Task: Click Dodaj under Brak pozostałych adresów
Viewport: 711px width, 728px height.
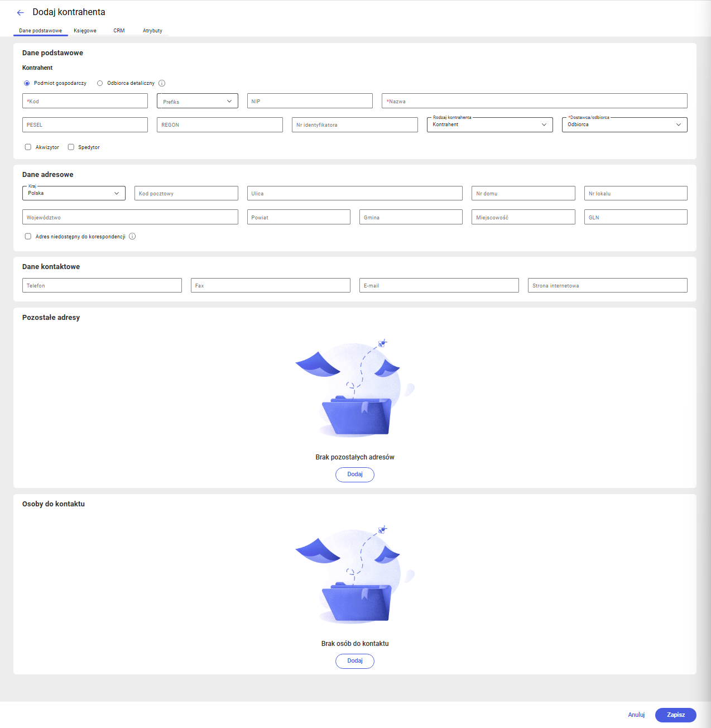Action: 355,475
